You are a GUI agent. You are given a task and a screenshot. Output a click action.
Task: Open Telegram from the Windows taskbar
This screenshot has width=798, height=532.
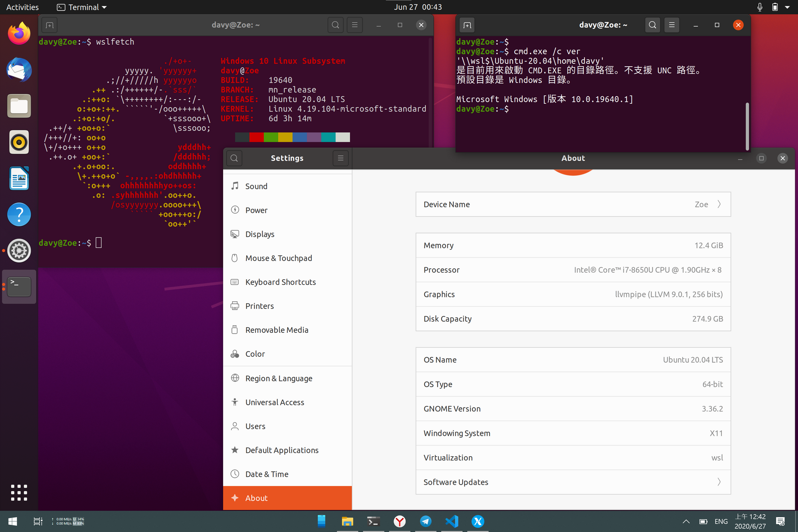click(x=425, y=521)
